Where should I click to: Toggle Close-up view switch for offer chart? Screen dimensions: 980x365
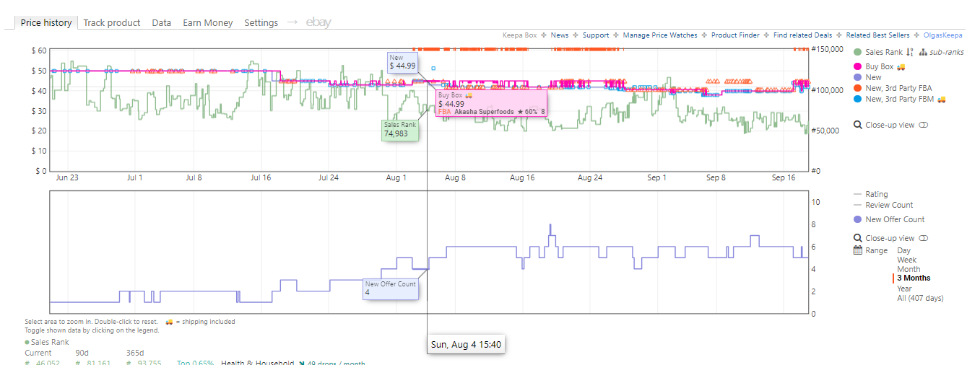coord(923,238)
